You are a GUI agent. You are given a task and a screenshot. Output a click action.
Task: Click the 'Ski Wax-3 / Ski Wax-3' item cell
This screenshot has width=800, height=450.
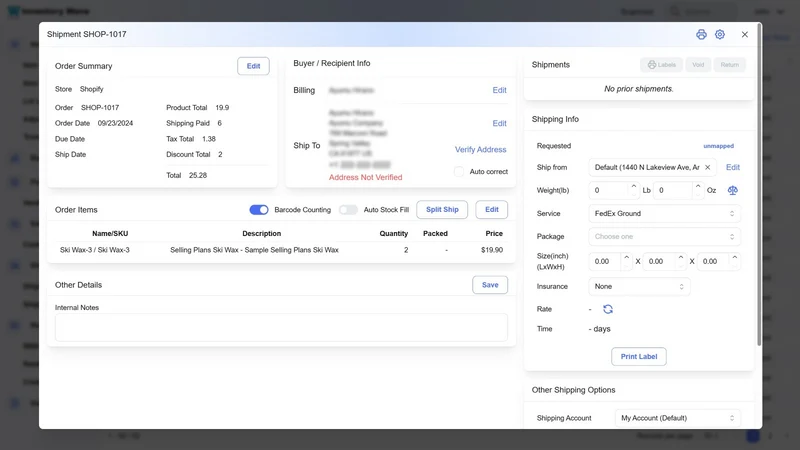click(x=95, y=250)
